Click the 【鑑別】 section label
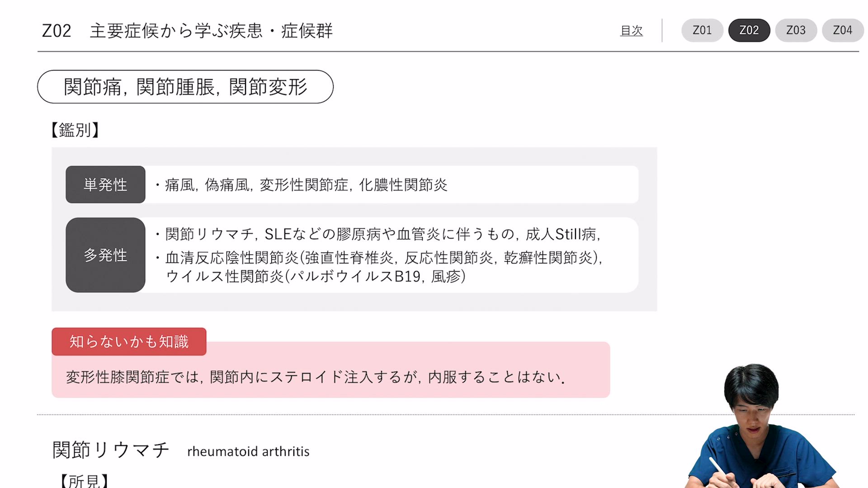This screenshot has height=488, width=868. pyautogui.click(x=75, y=130)
